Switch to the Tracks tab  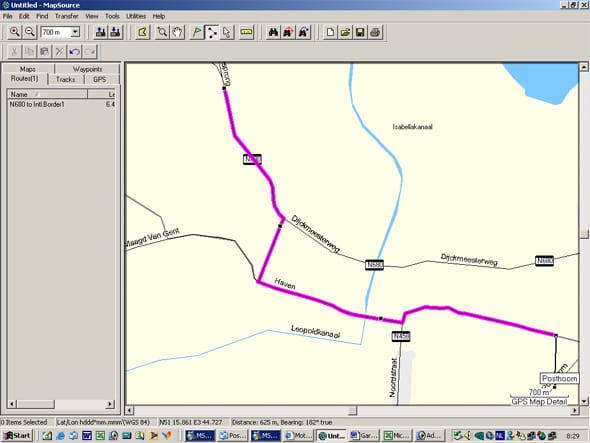click(x=65, y=79)
